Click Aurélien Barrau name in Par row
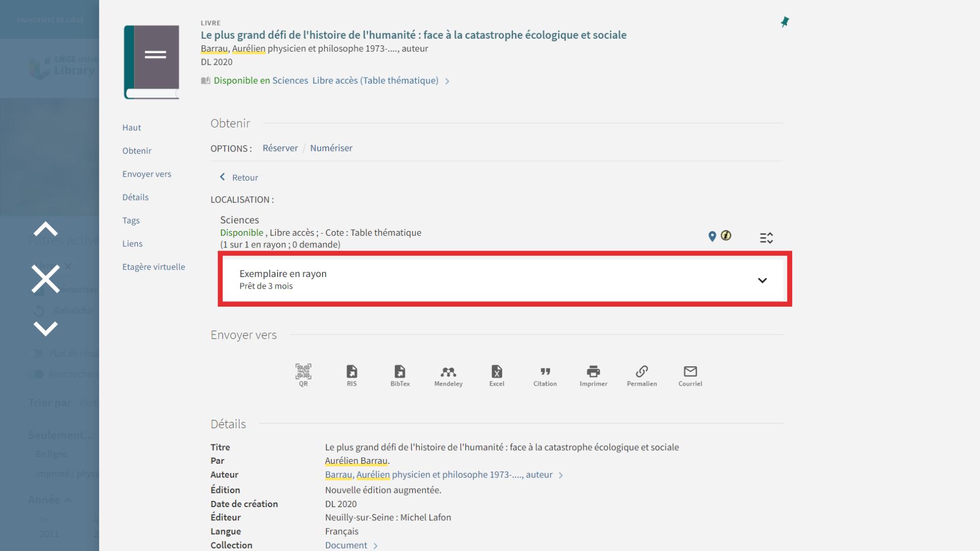Screen dimensions: 980x551 (x=356, y=460)
